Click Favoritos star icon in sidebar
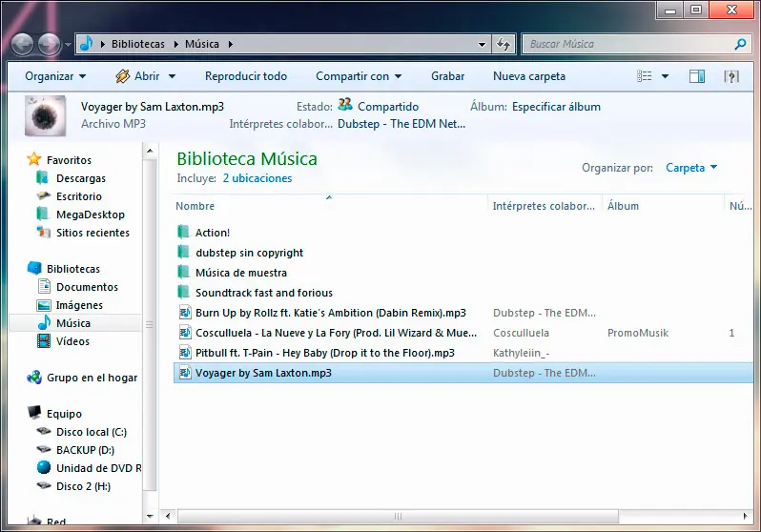761x532 pixels. coord(34,158)
